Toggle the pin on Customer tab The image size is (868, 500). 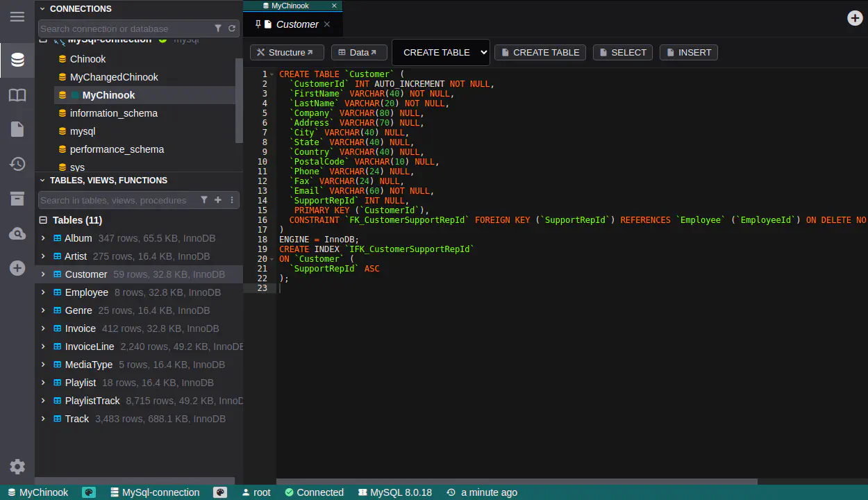(258, 24)
